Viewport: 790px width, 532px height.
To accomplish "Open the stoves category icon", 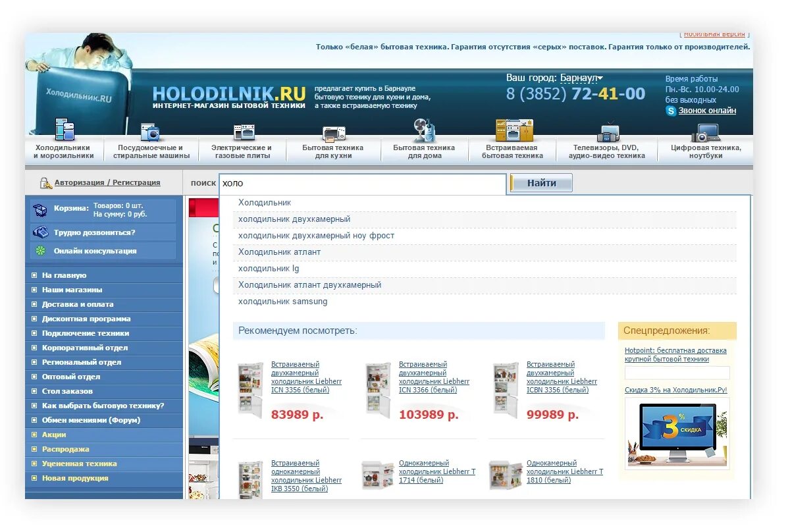I will click(x=244, y=132).
